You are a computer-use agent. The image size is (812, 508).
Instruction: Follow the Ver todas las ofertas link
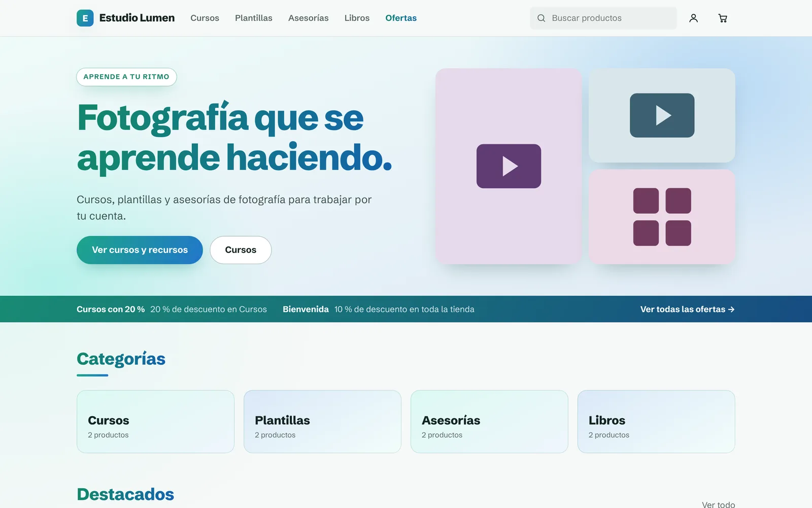tap(688, 309)
